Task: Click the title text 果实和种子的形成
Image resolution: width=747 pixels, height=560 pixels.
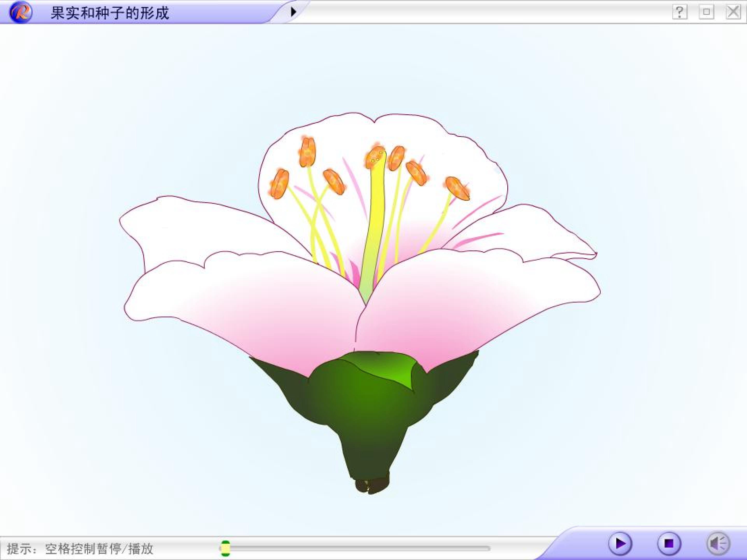Action: (x=110, y=13)
